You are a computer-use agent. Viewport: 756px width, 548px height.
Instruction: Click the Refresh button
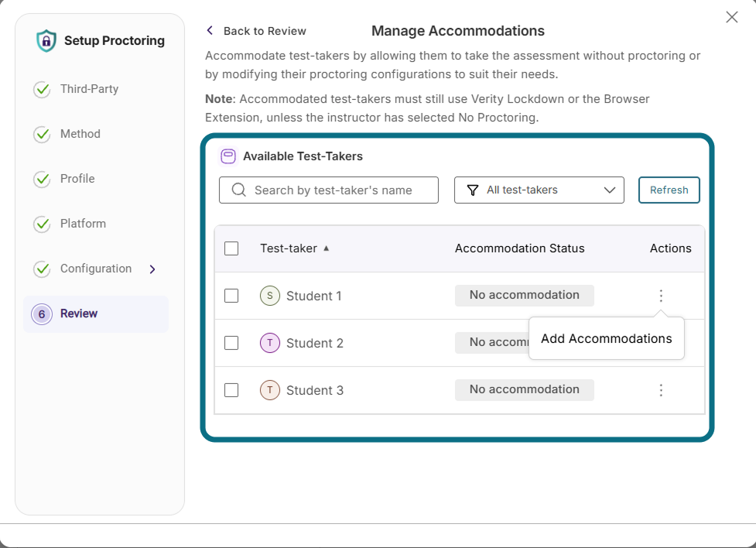(x=669, y=190)
